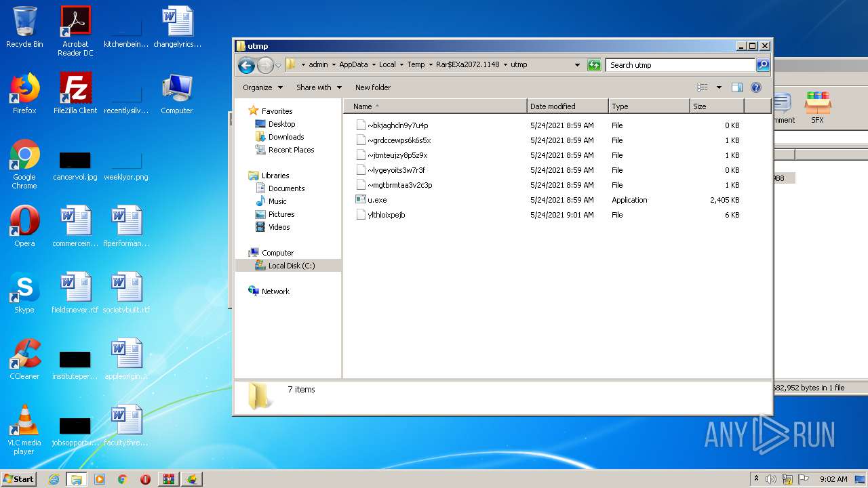This screenshot has width=868, height=488.
Task: Click the Forward navigation arrow in Explorer
Action: point(265,65)
